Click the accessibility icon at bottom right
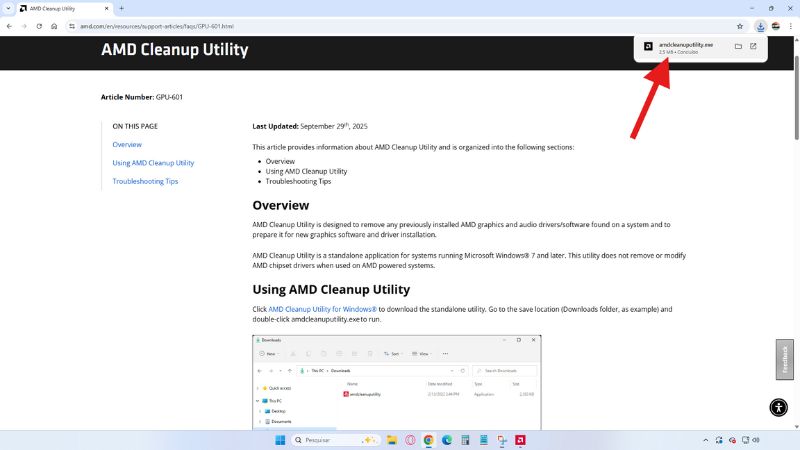 pyautogui.click(x=779, y=407)
